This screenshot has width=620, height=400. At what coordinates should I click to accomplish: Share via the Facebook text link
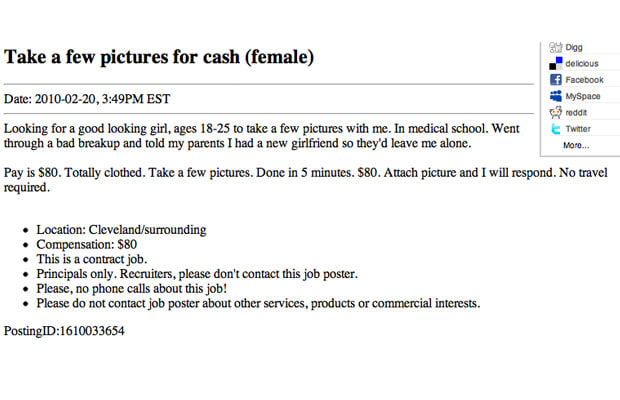pyautogui.click(x=584, y=80)
